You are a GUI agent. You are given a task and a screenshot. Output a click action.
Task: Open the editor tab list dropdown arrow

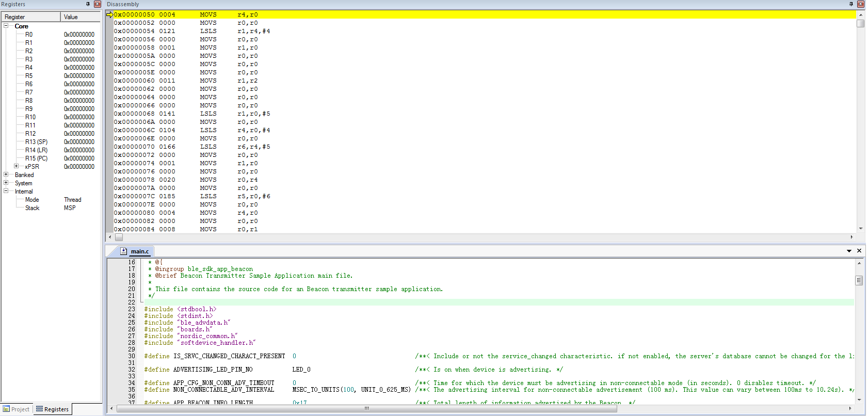849,251
